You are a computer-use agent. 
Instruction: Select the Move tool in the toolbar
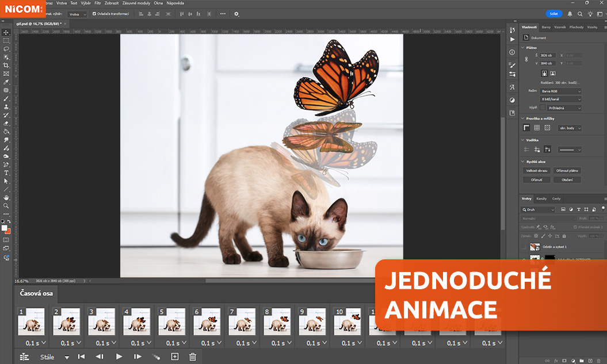6,33
